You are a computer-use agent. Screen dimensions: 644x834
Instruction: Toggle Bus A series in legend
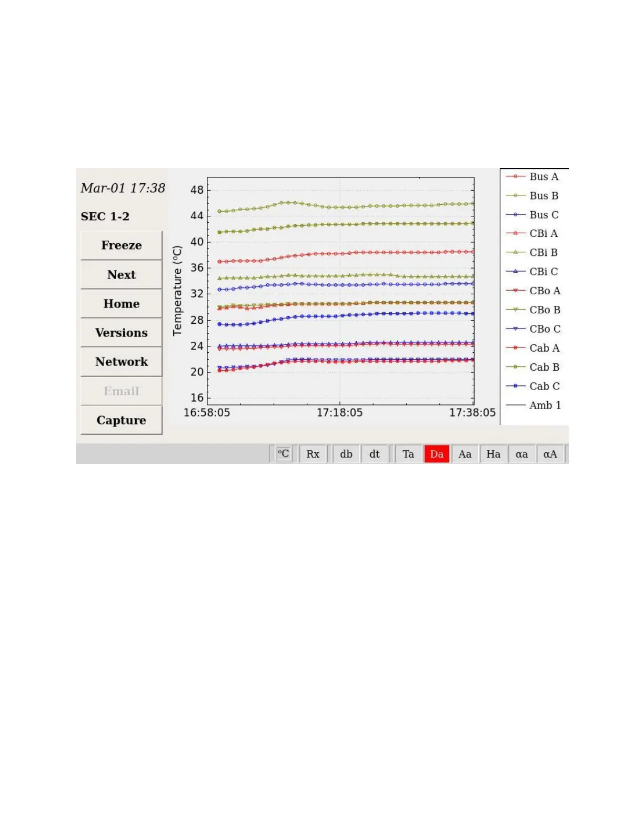(x=532, y=176)
